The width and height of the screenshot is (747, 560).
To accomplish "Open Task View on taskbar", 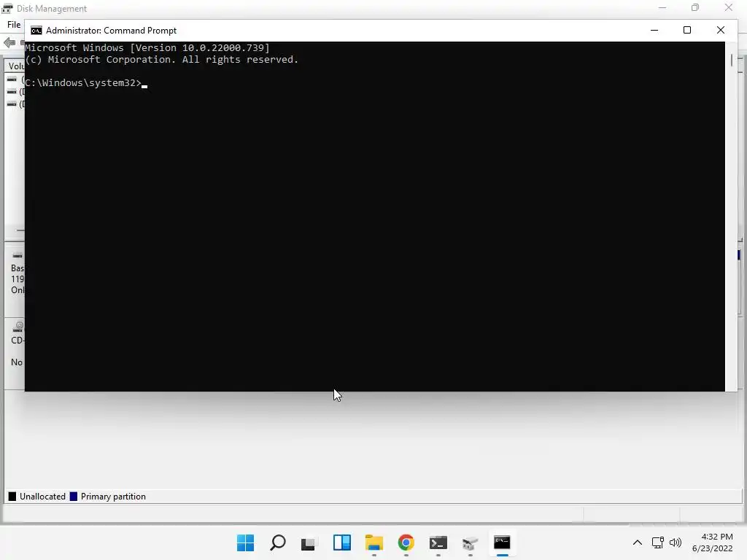I will coord(309,542).
